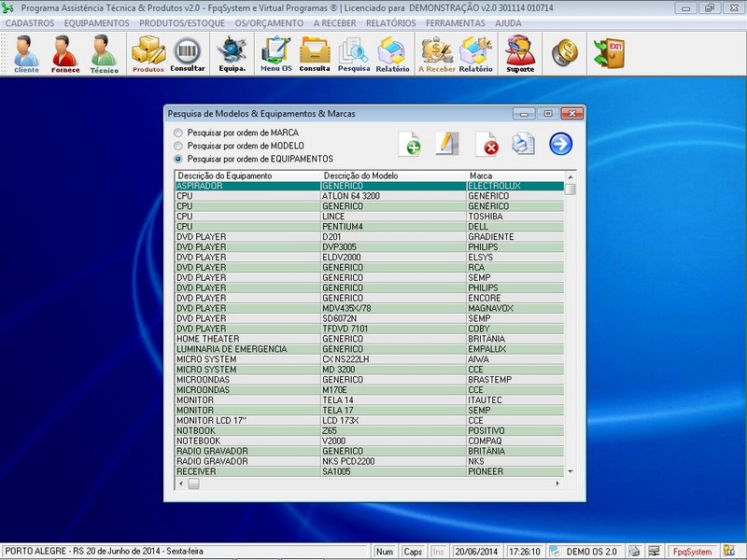The image size is (747, 560).
Task: Open the CADASTROS menu
Action: click(x=30, y=23)
